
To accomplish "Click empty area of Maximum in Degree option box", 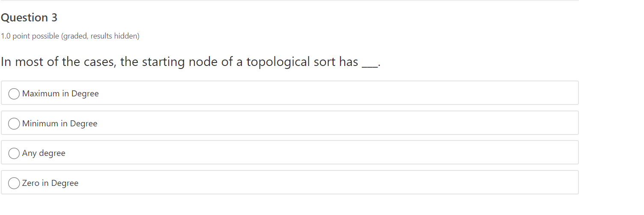I will (x=338, y=93).
